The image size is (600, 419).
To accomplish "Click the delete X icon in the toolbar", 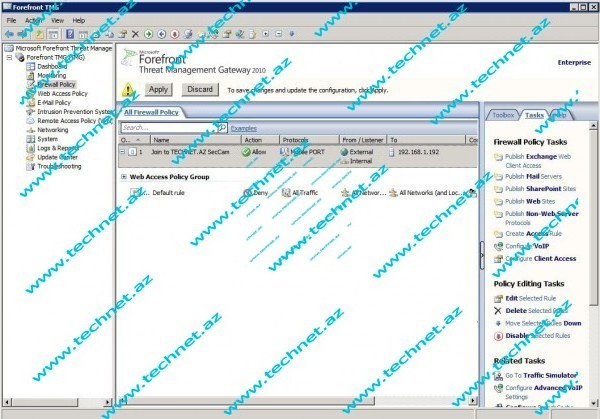I will pos(135,33).
